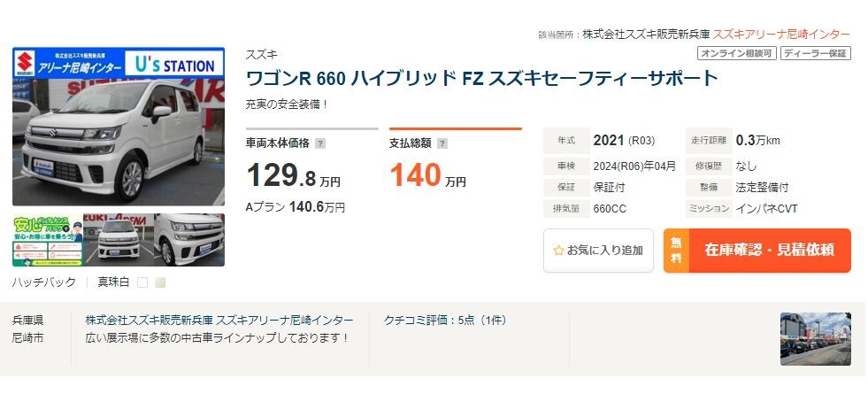868x402 pixels.
Task: Click the スズキアリーナ尼崎インター link at the top
Action: (781, 35)
